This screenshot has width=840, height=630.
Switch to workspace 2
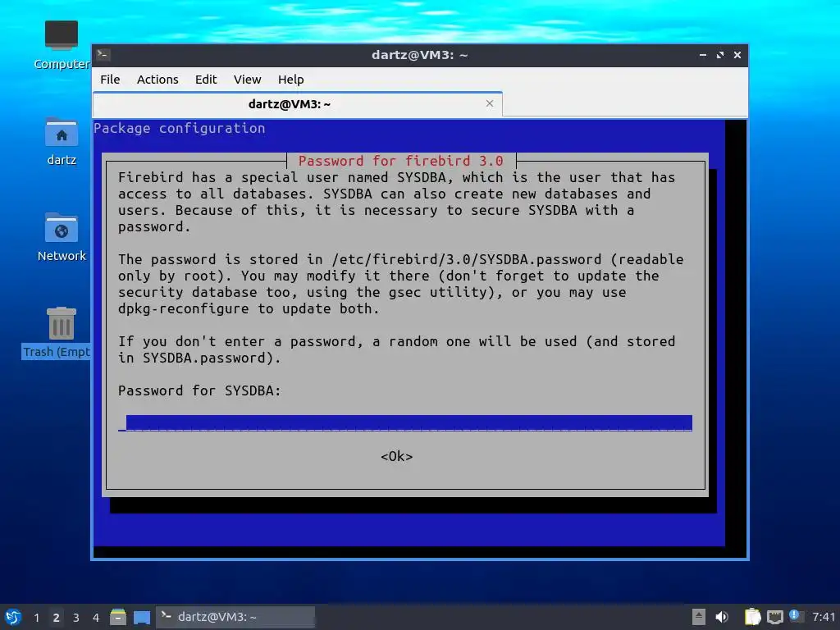pos(57,618)
